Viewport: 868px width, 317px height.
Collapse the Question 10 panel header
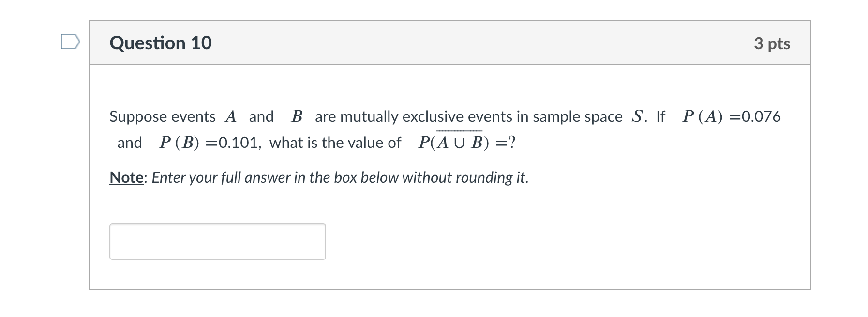tap(435, 43)
